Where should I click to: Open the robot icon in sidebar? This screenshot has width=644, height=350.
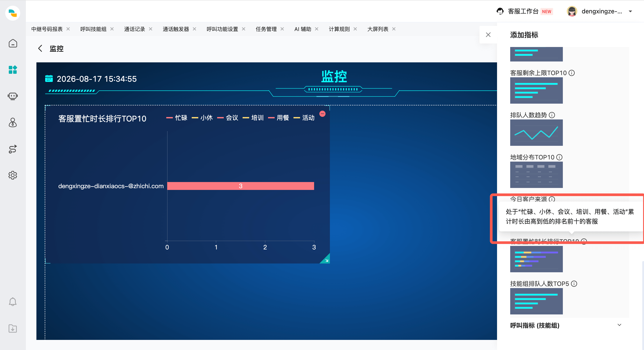point(13,96)
